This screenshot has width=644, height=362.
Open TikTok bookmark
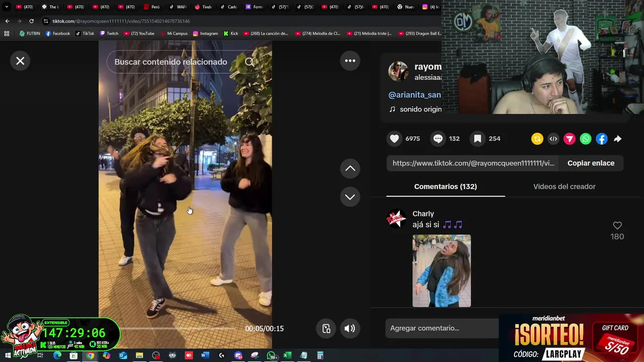point(85,34)
